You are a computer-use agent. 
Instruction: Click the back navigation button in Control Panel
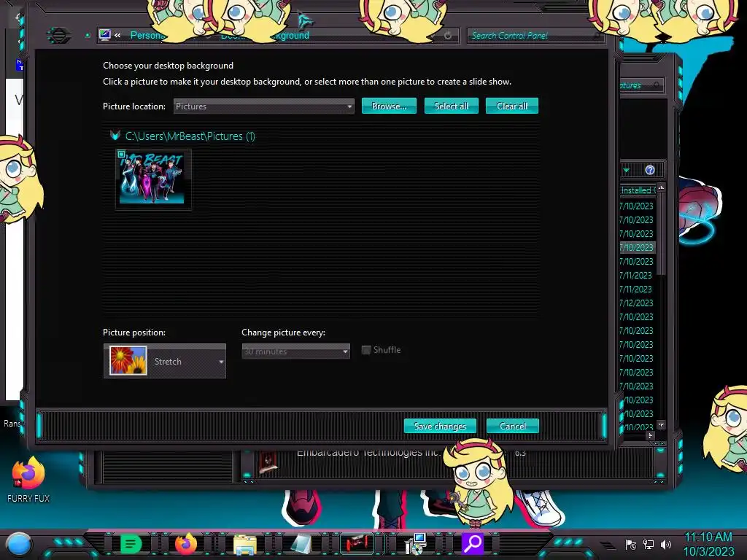coord(59,35)
